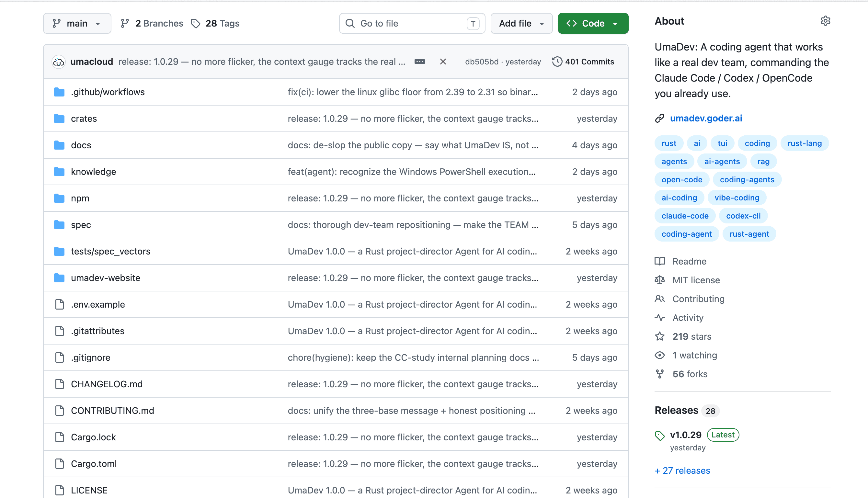
Task: View the 2 Branches link
Action: coord(152,23)
